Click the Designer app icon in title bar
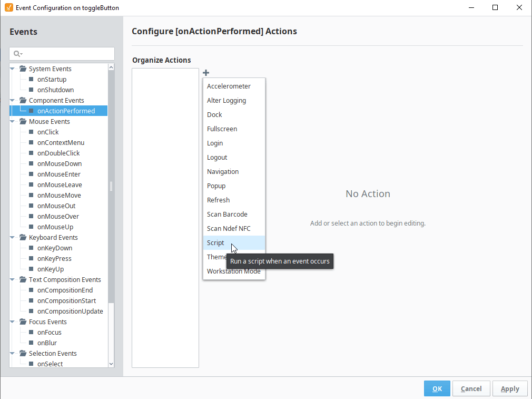 pyautogui.click(x=9, y=7)
